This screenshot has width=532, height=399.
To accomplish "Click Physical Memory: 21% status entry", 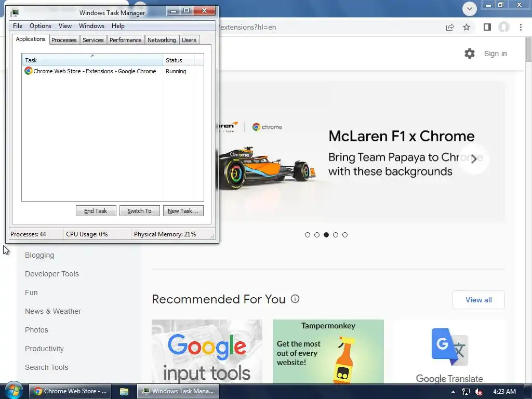I will (x=165, y=234).
